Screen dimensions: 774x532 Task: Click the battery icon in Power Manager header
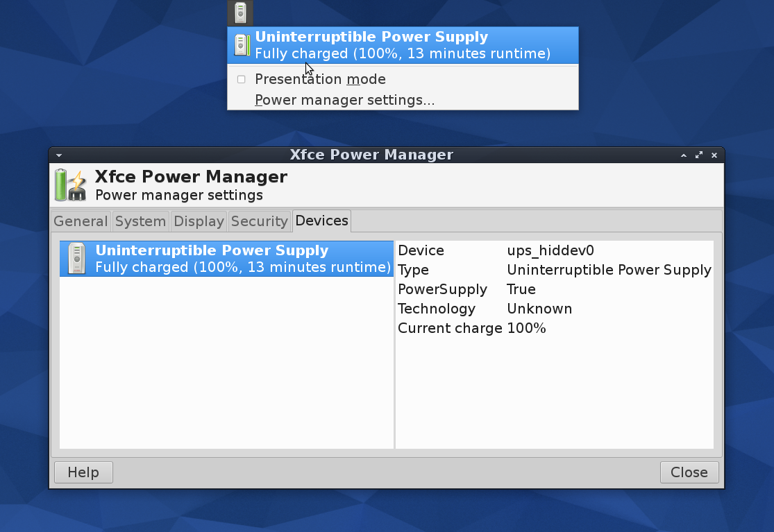tap(69, 185)
